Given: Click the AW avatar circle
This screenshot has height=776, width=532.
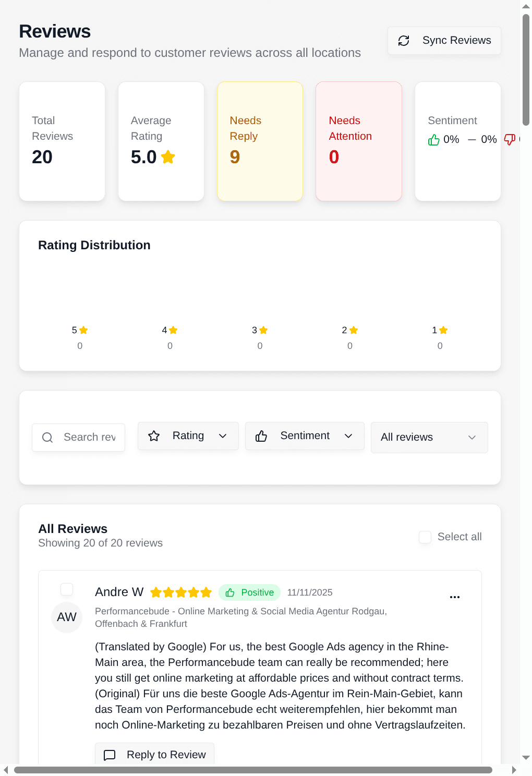Looking at the screenshot, I should point(67,617).
